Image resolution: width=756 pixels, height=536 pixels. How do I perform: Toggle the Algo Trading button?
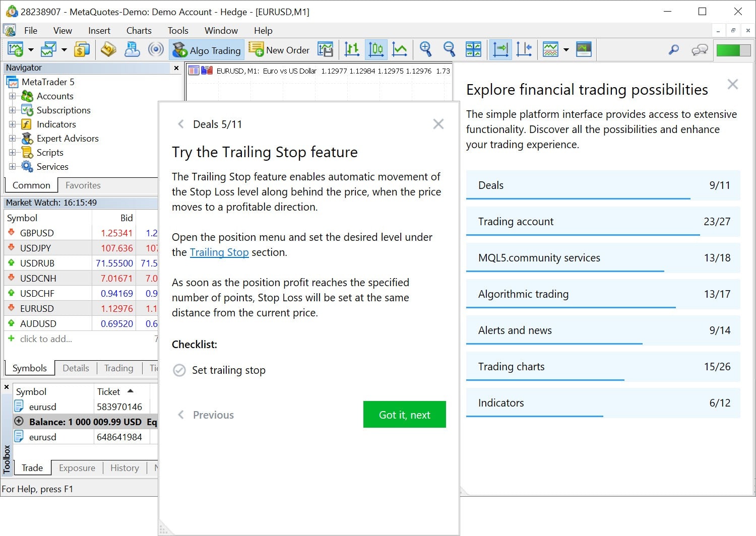pos(207,50)
